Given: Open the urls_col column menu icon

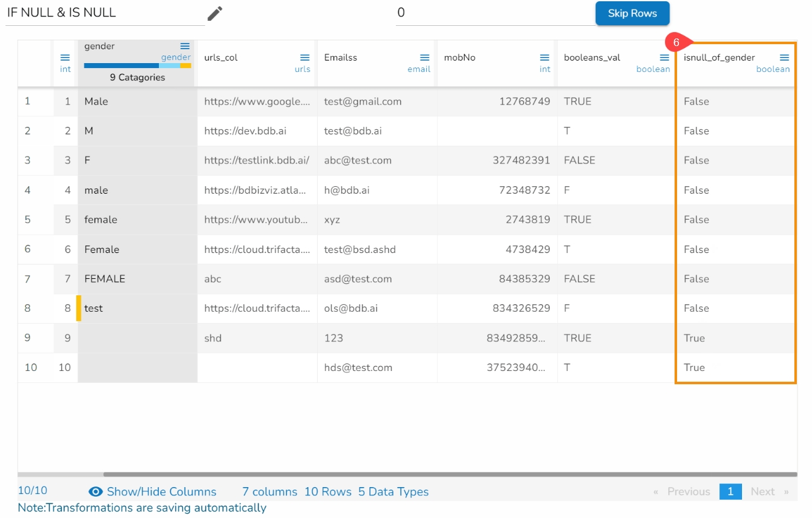Looking at the screenshot, I should tap(304, 57).
